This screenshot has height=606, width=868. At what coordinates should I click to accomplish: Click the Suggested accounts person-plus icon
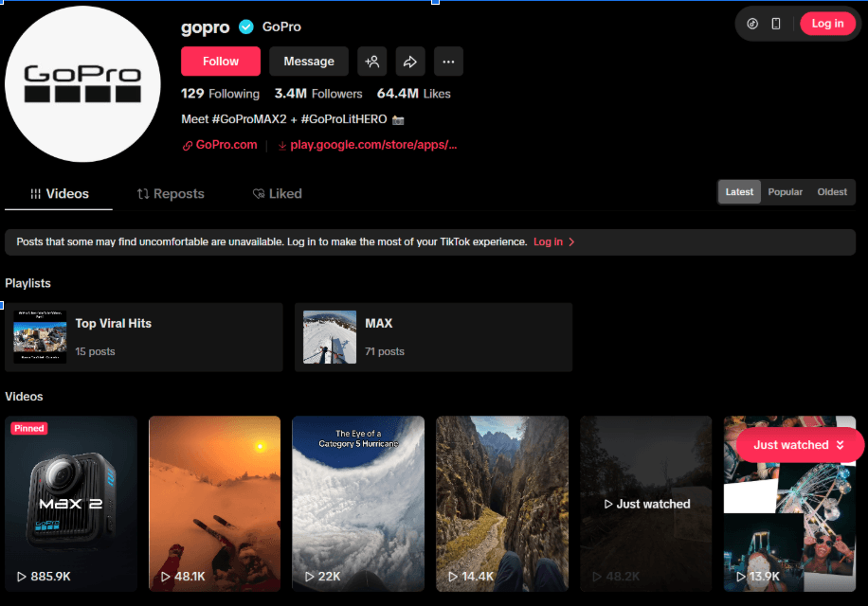[371, 61]
